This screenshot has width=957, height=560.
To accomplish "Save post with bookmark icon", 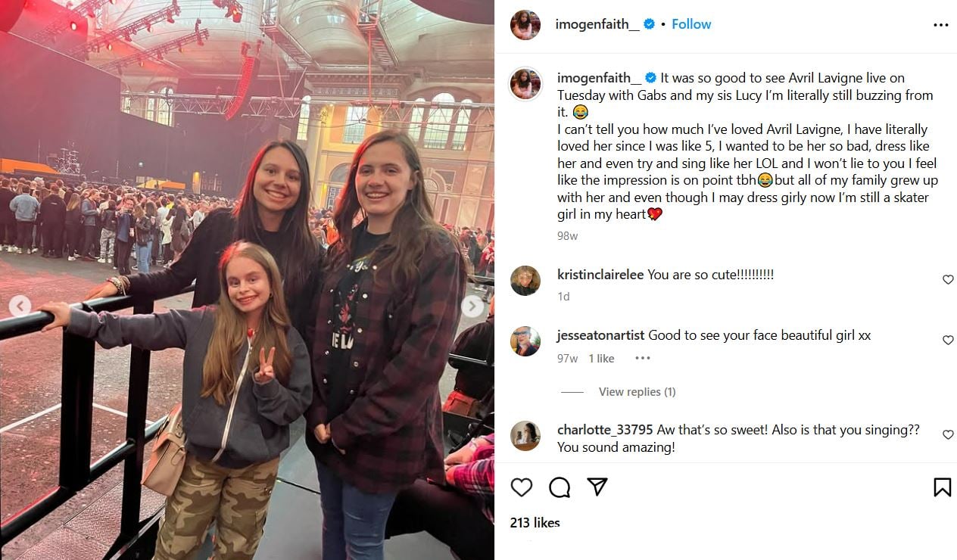I will tap(942, 487).
